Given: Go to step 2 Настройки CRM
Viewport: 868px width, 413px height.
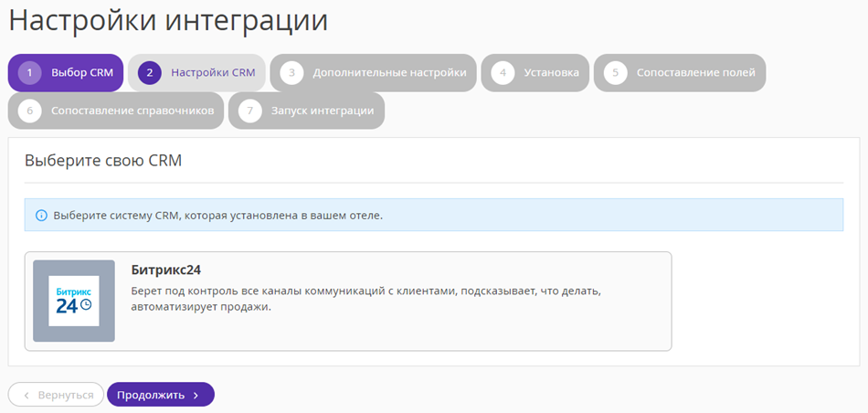Looking at the screenshot, I should pos(196,72).
